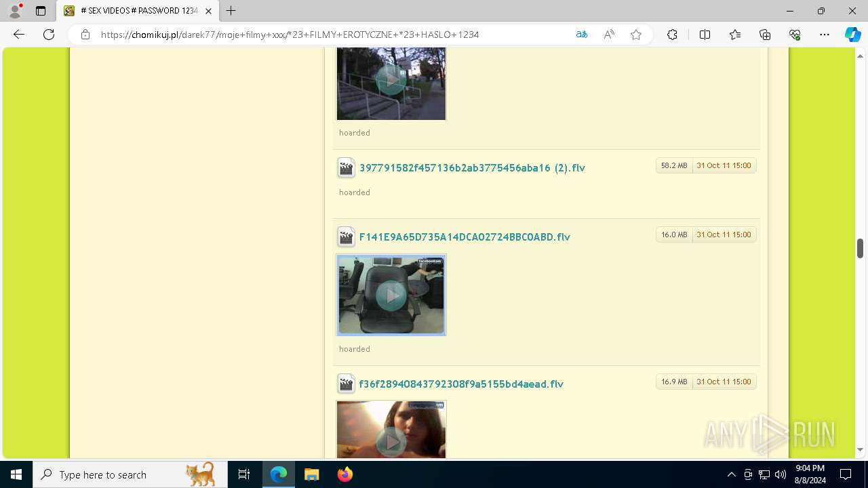Open network status tray icon
This screenshot has width=868, height=488.
764,474
